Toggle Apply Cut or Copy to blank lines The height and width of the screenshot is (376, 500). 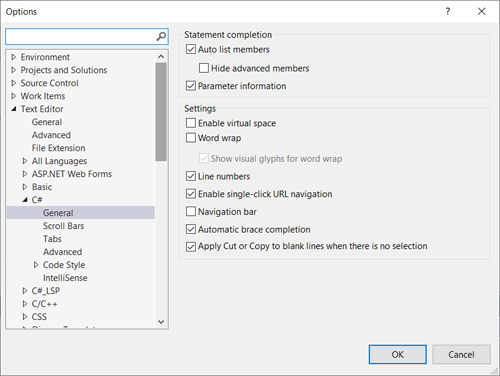click(x=191, y=247)
